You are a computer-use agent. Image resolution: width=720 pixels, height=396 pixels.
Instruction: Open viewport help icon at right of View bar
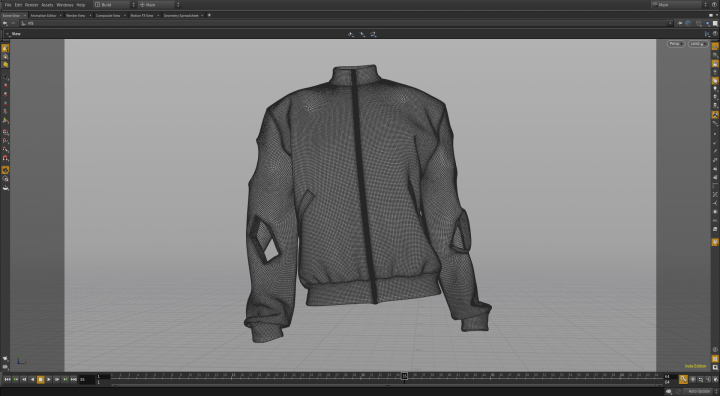click(x=715, y=34)
